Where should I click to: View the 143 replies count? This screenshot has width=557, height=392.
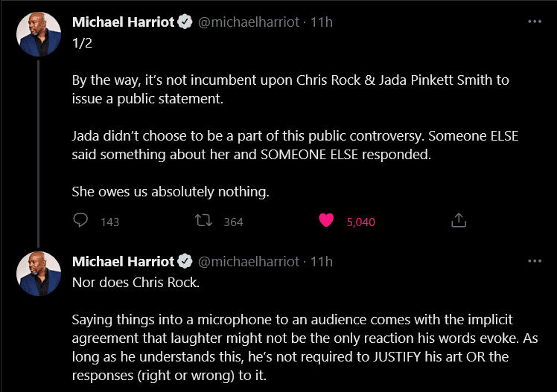109,222
